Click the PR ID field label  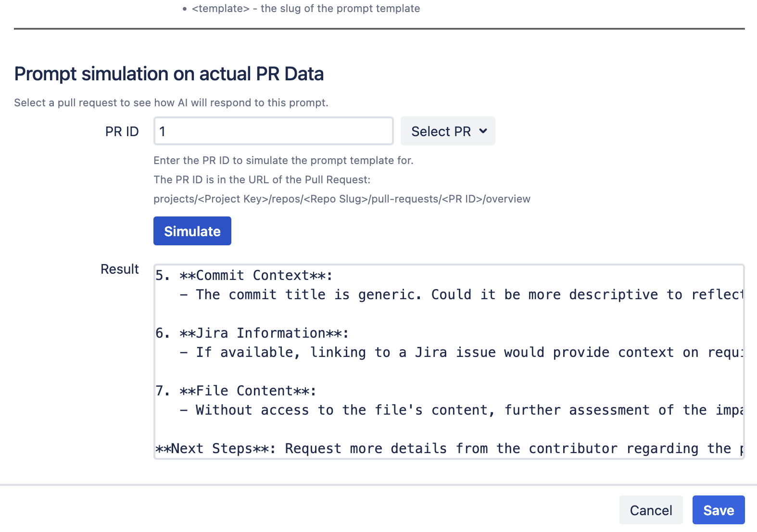click(x=122, y=132)
